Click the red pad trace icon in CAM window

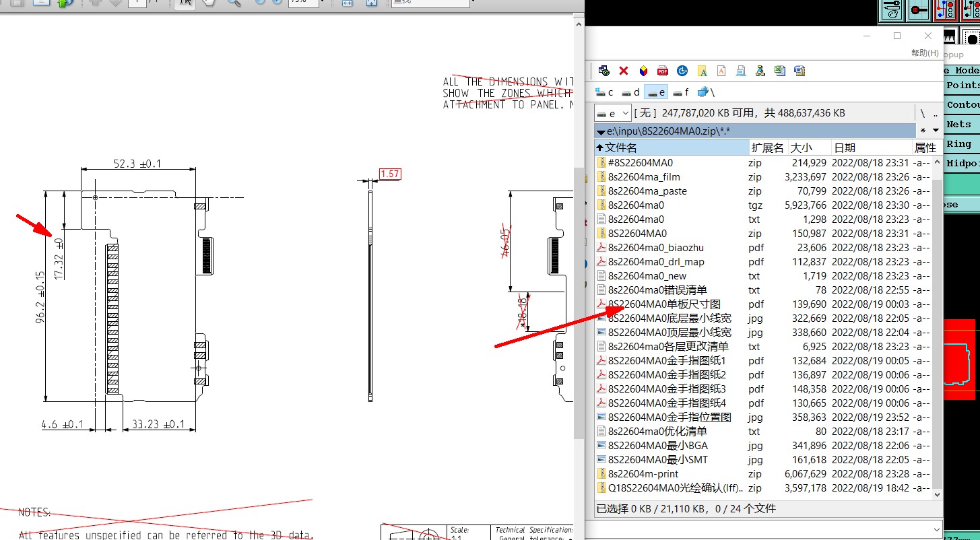917,11
